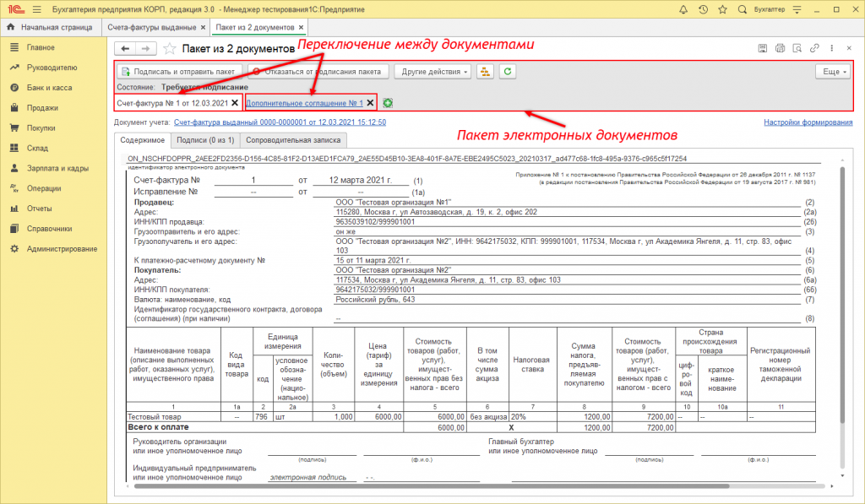Expand the Еще dropdown
Screen dimensions: 865x504
click(x=833, y=72)
